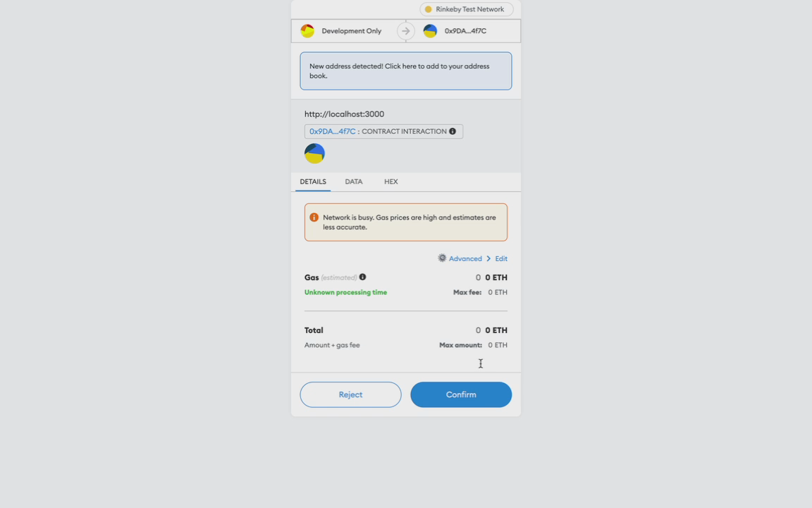The width and height of the screenshot is (812, 508).
Task: Add new address via the detection banner
Action: coord(406,71)
